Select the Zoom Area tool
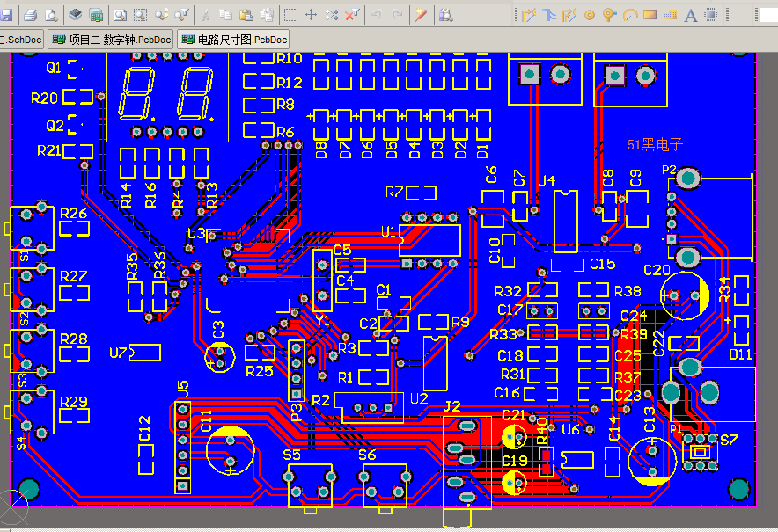This screenshot has width=778, height=532. click(x=141, y=15)
